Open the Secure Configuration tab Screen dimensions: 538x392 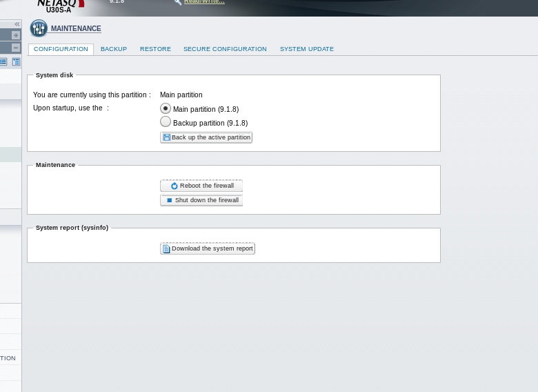tap(225, 49)
